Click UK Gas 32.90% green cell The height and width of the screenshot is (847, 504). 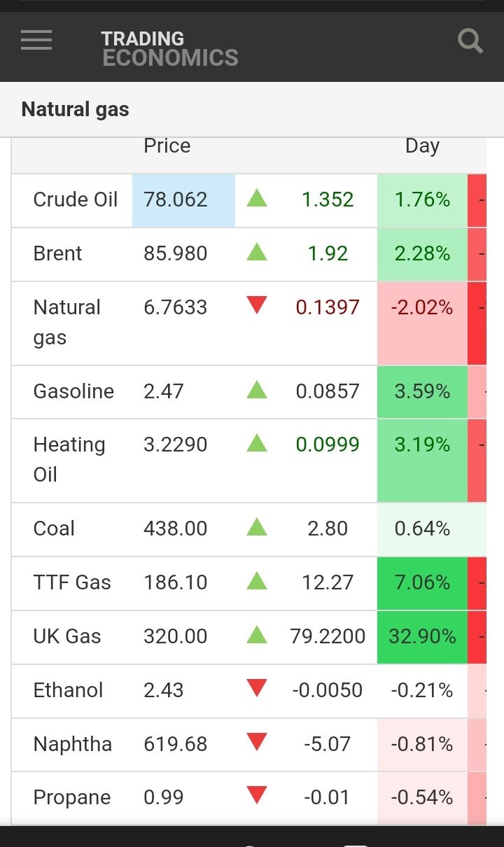[x=421, y=636]
